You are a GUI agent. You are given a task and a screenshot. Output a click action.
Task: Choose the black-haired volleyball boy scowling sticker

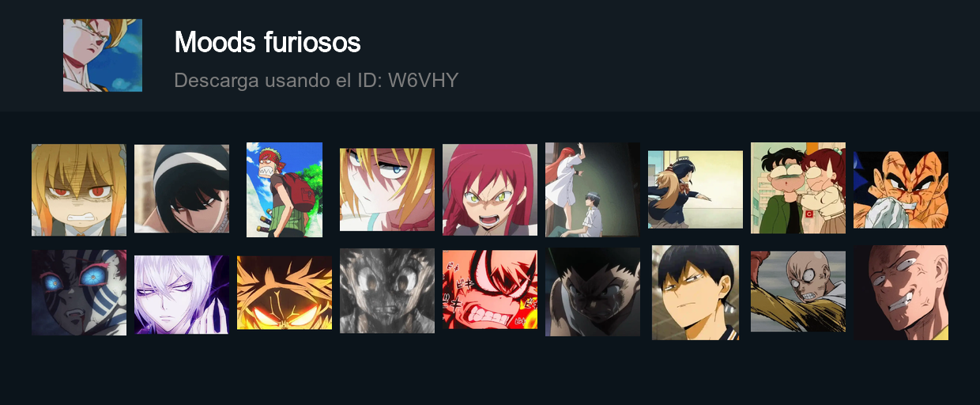[x=695, y=293]
